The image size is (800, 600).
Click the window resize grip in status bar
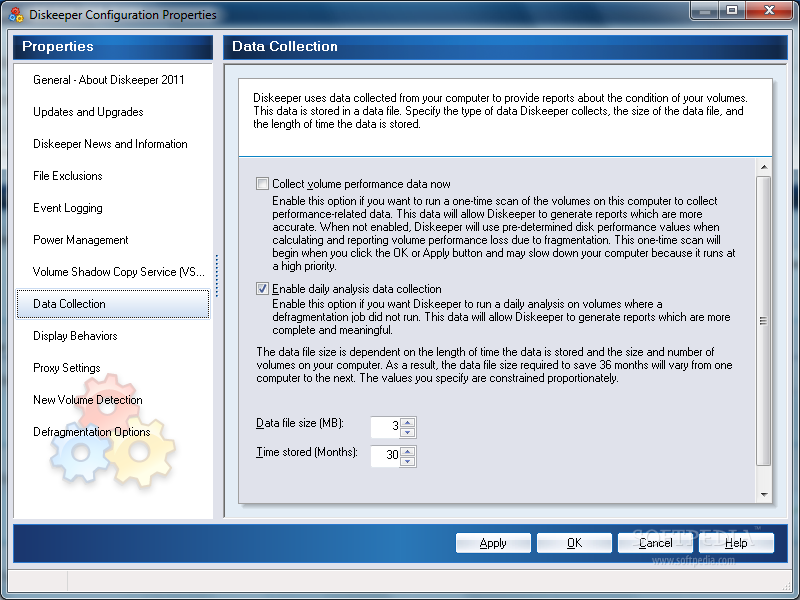786,585
